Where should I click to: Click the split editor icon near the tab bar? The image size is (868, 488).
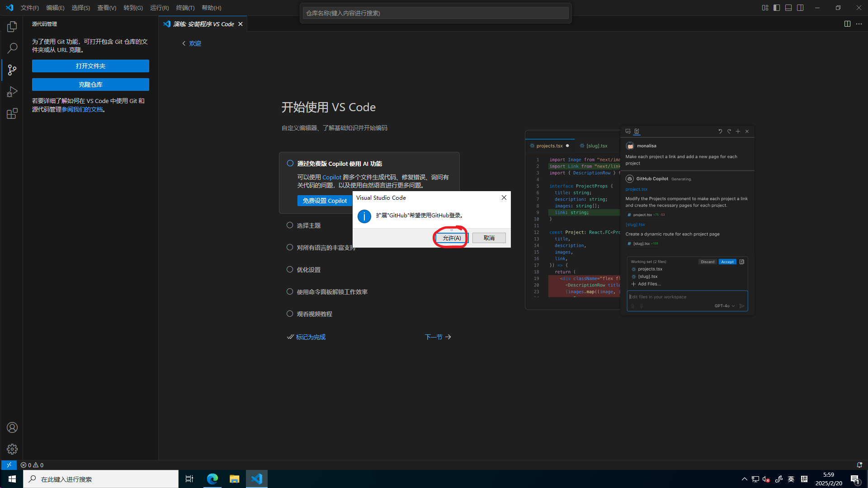coord(847,24)
